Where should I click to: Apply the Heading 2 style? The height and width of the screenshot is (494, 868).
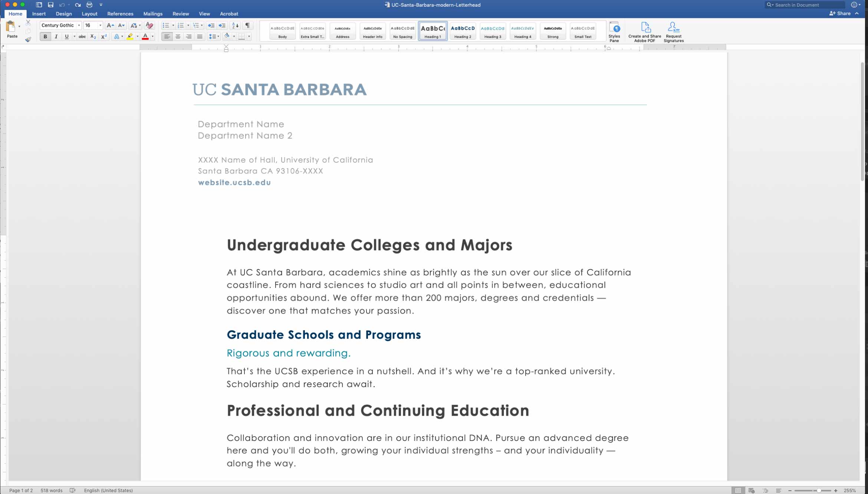(x=463, y=31)
